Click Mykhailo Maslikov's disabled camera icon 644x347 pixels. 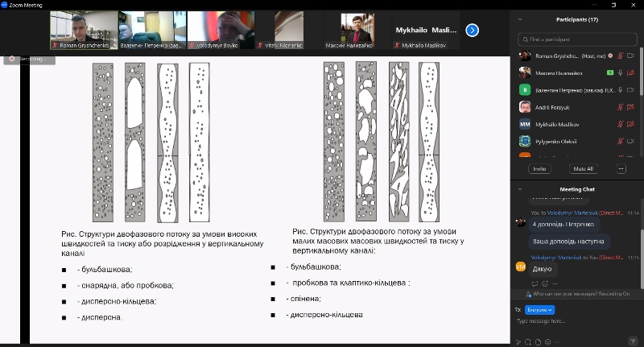pyautogui.click(x=631, y=124)
